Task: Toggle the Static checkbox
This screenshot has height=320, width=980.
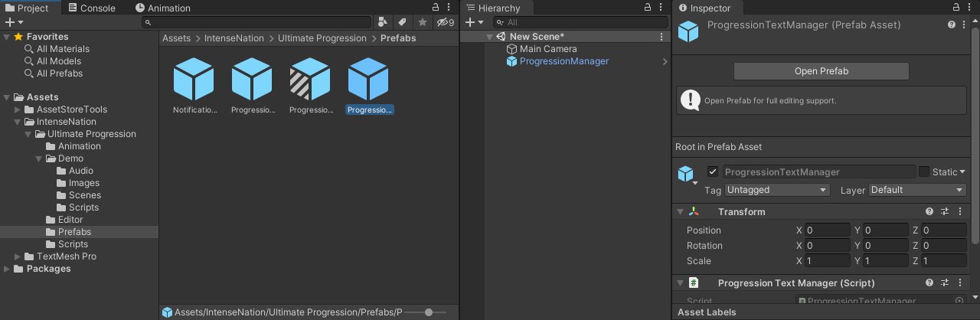Action: pos(923,171)
